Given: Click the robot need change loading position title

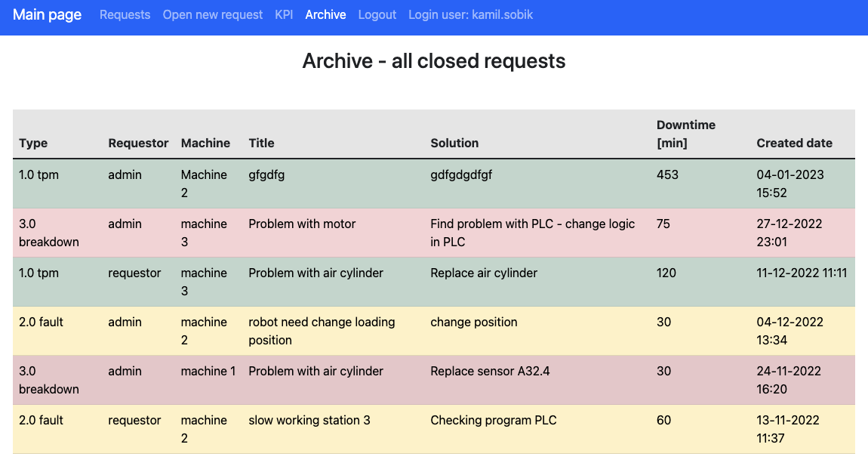Looking at the screenshot, I should pos(322,331).
